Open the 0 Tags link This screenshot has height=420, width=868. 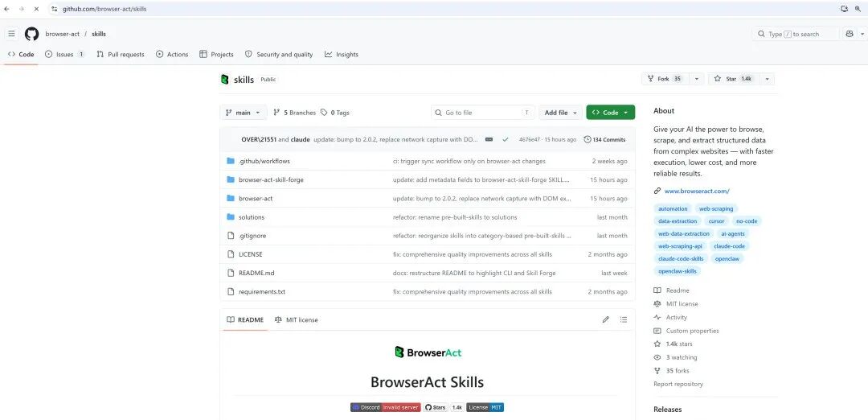pos(335,113)
